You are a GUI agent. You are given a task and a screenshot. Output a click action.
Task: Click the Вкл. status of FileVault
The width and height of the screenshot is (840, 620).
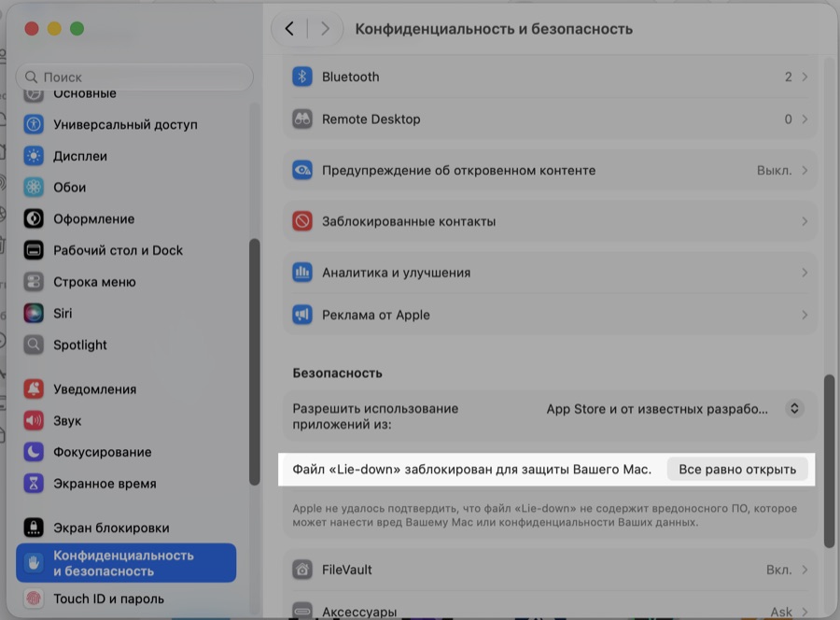coord(779,570)
